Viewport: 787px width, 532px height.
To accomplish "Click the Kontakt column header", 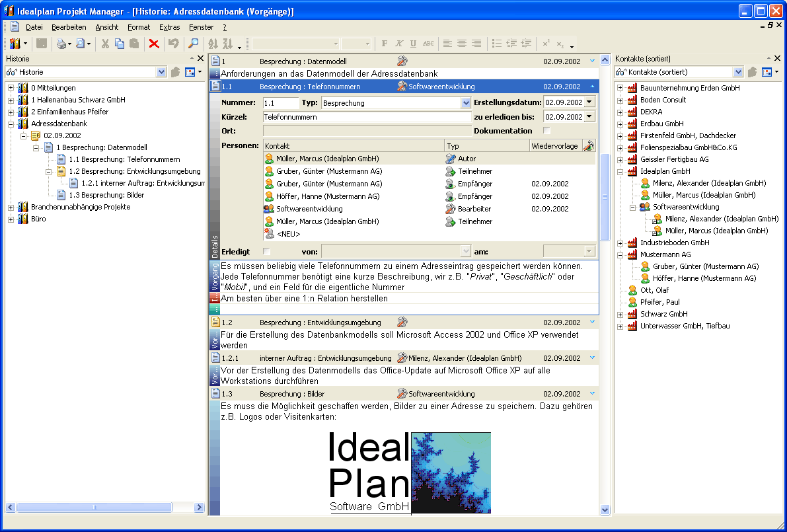I will pyautogui.click(x=354, y=146).
